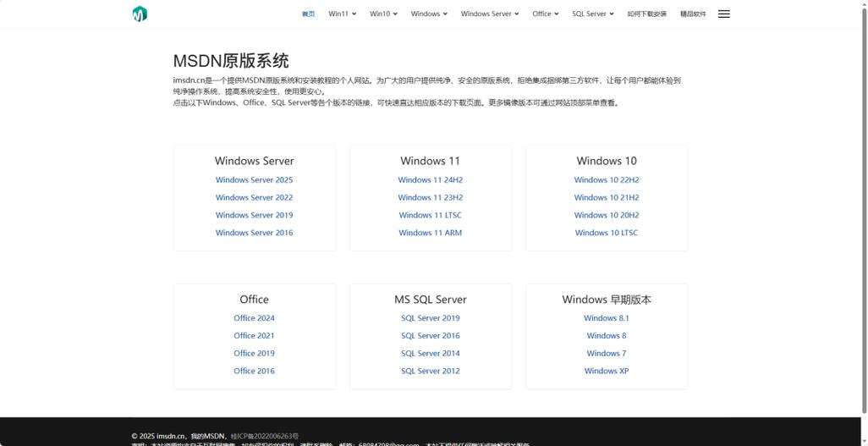The width and height of the screenshot is (868, 446).
Task: Open Windows 10 21H2 link
Action: [606, 198]
